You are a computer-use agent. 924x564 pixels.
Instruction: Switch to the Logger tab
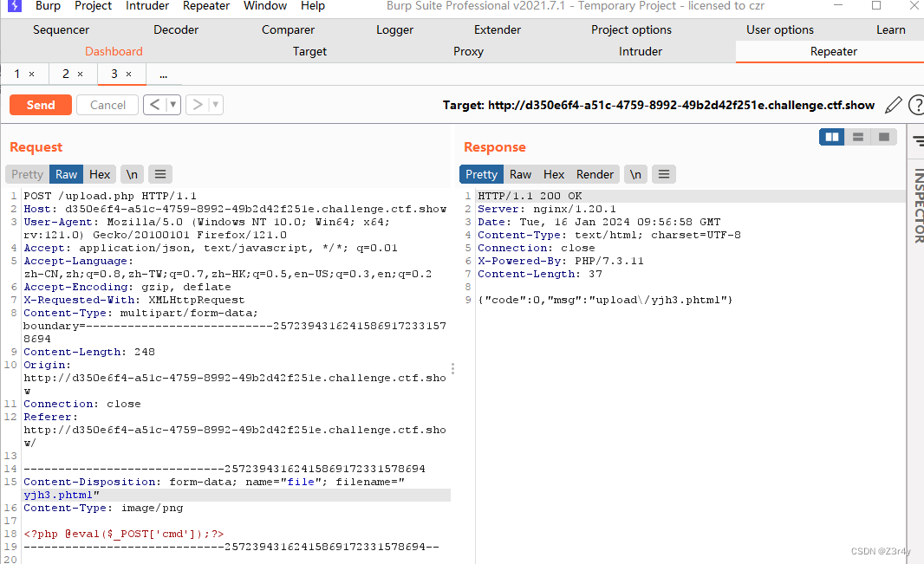click(x=394, y=30)
